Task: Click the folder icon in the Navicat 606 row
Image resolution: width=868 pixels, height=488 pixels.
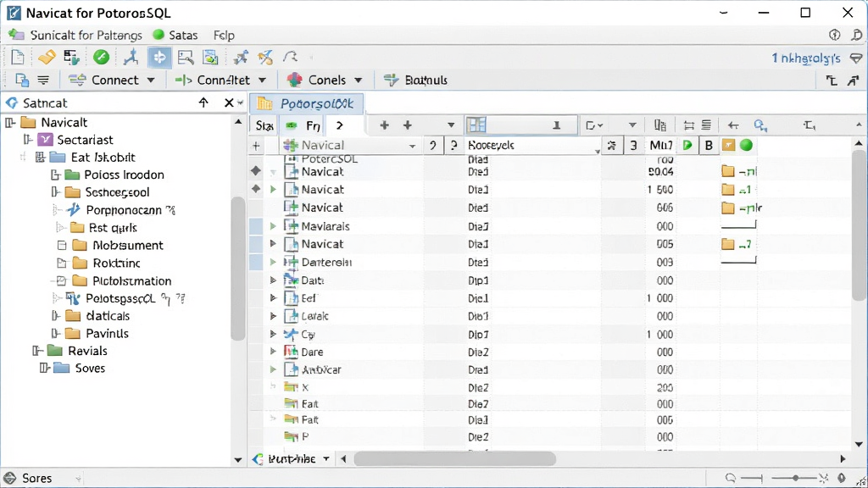Action: coord(728,208)
